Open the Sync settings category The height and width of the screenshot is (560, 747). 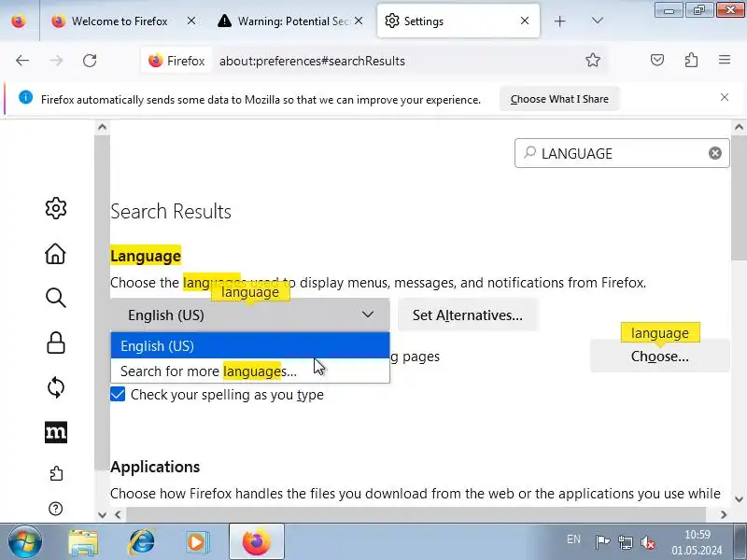[56, 387]
